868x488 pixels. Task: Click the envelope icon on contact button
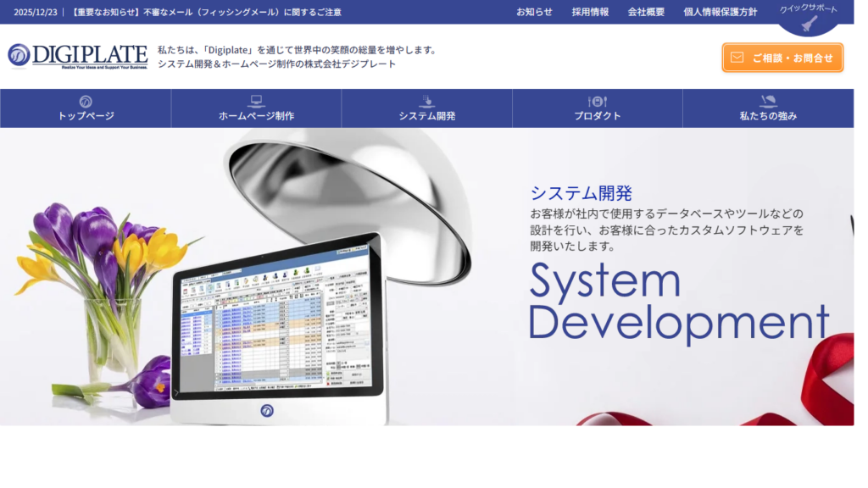click(x=737, y=58)
